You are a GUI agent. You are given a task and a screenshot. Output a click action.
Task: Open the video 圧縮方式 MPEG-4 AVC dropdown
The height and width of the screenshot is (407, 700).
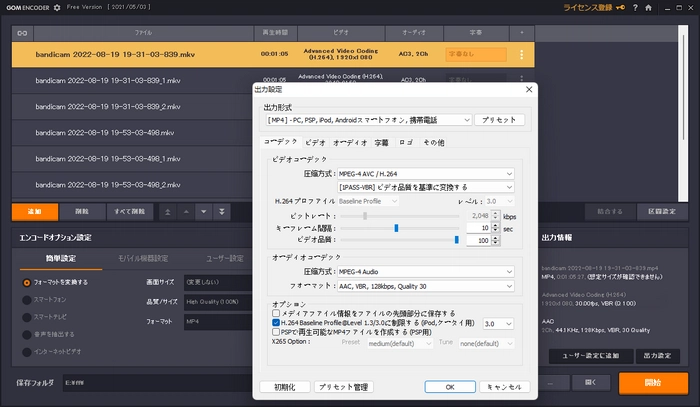(509, 173)
